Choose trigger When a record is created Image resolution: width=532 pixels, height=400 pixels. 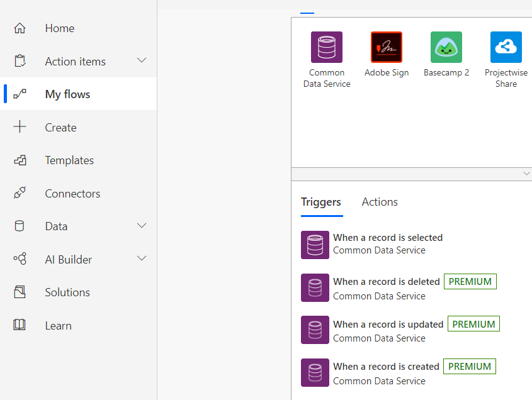click(x=386, y=367)
